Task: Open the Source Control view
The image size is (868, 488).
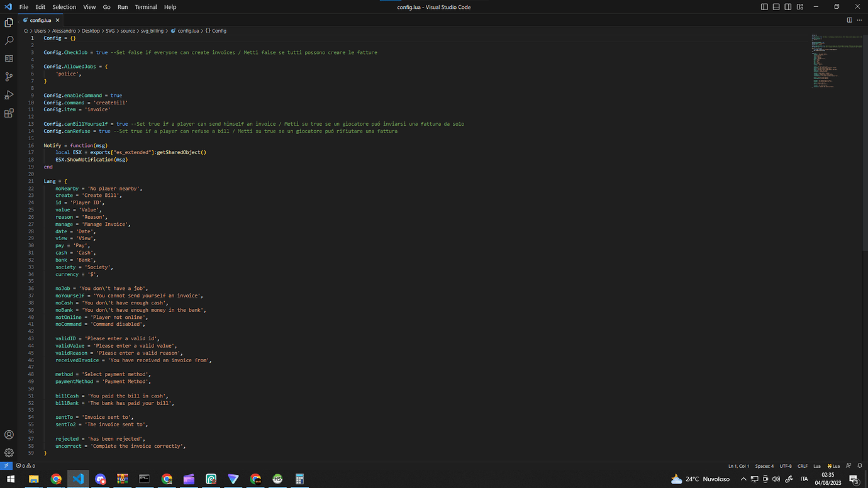Action: [x=9, y=76]
